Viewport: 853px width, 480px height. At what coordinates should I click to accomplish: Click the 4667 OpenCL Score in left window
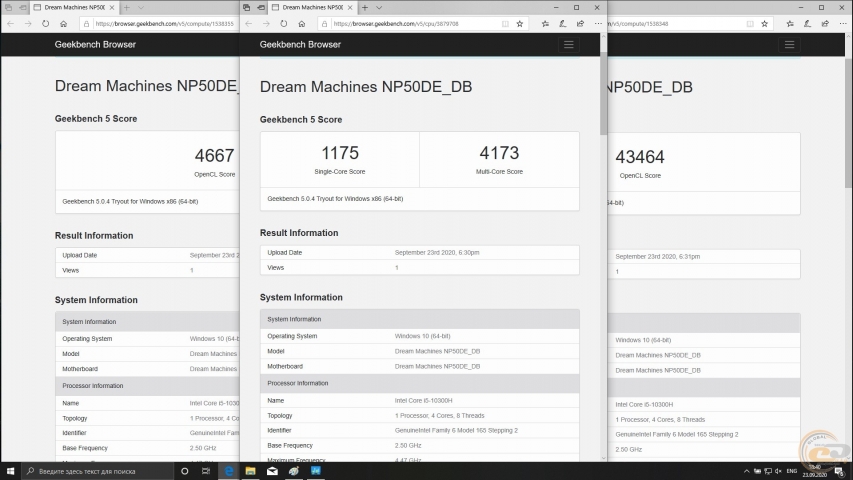[214, 156]
